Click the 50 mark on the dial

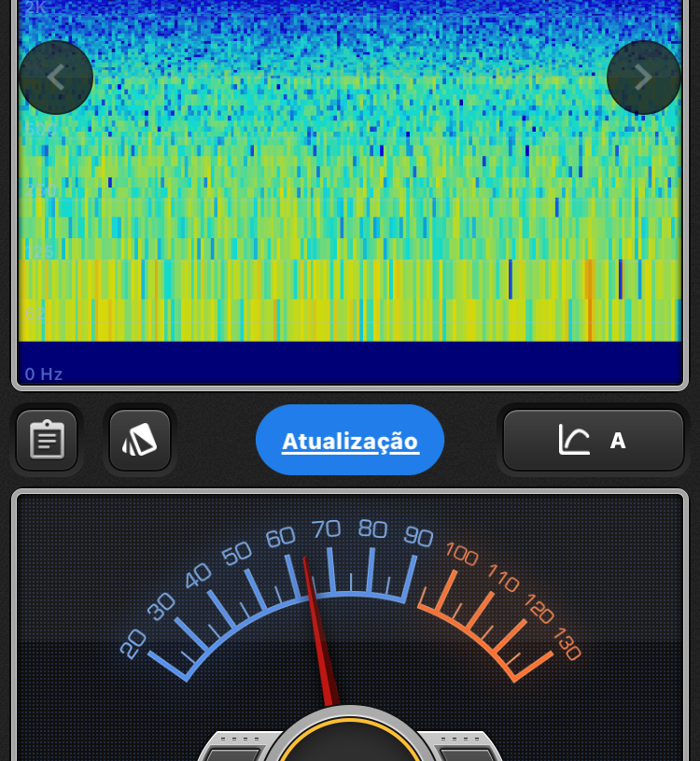[237, 553]
